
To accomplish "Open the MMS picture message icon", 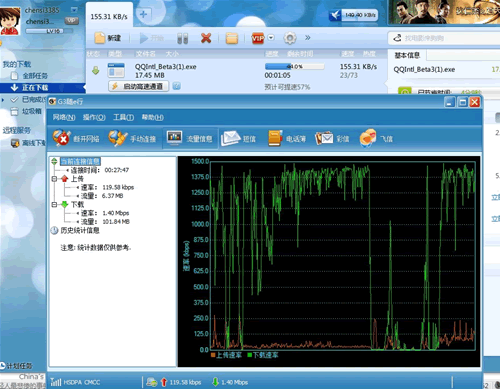I will coord(324,138).
